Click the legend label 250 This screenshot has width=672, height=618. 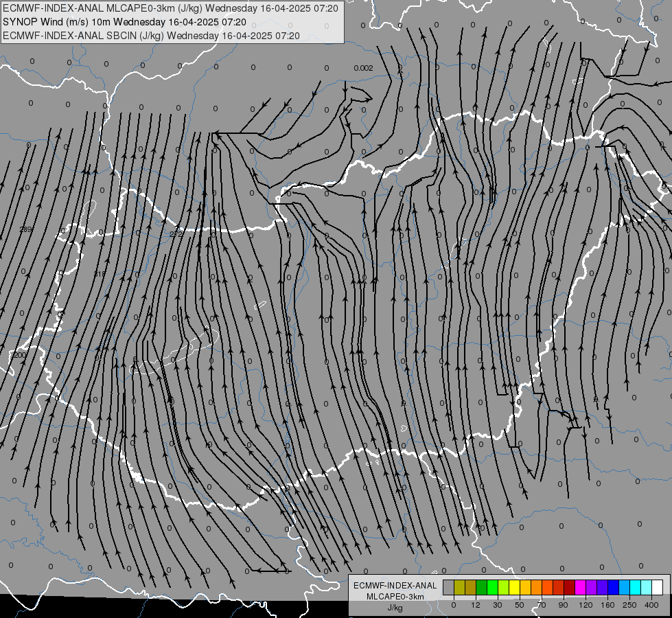point(629,605)
